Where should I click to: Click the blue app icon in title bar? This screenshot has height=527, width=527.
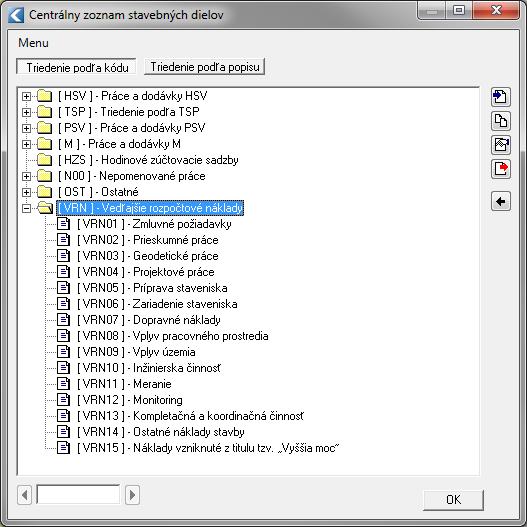tap(16, 15)
